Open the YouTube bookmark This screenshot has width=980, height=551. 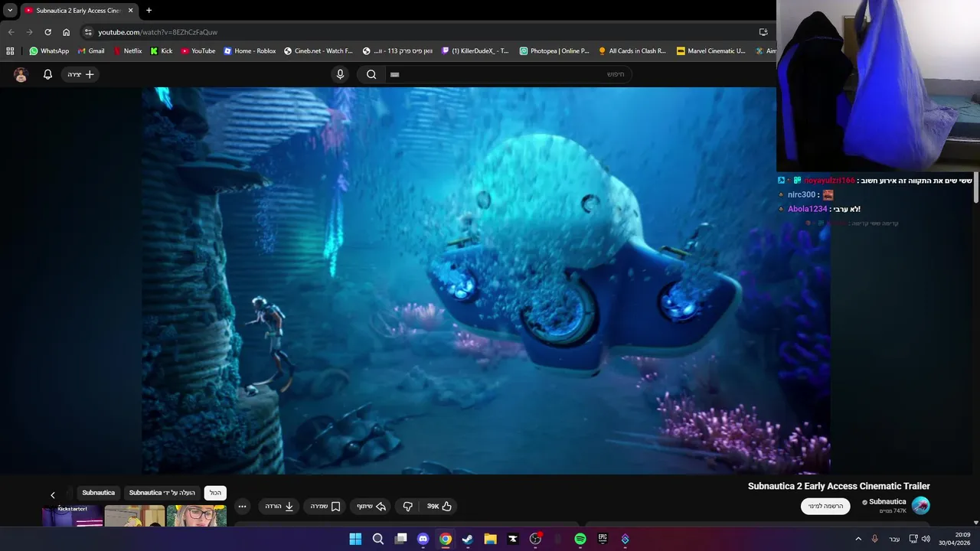[x=198, y=51]
